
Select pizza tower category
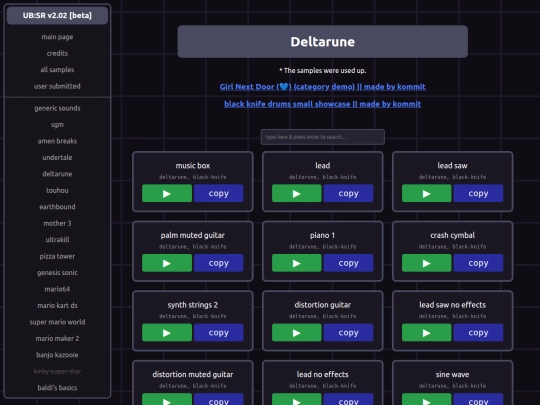57,256
